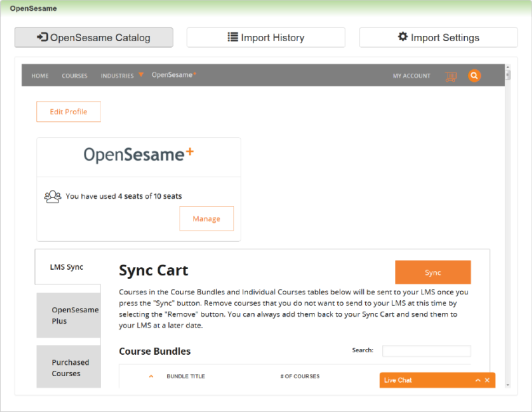This screenshot has width=532, height=412.
Task: Collapse the Live Chat window with the chevron
Action: pyautogui.click(x=477, y=379)
